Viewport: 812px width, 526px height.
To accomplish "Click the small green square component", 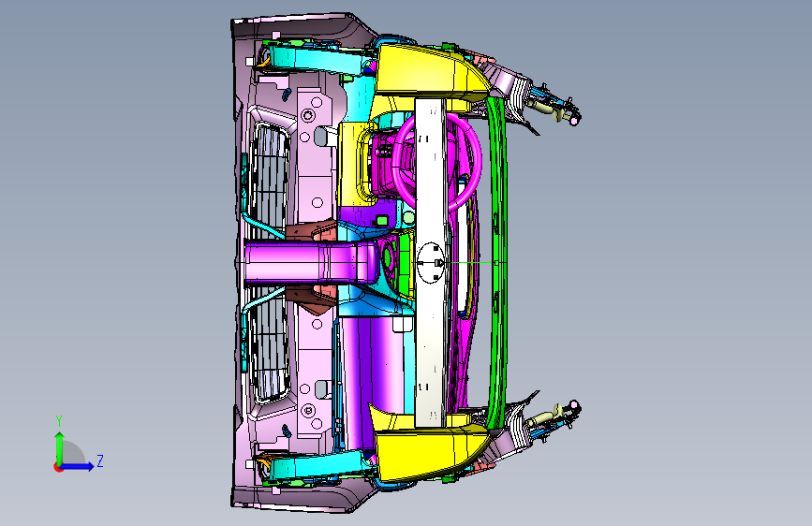I will tap(383, 221).
